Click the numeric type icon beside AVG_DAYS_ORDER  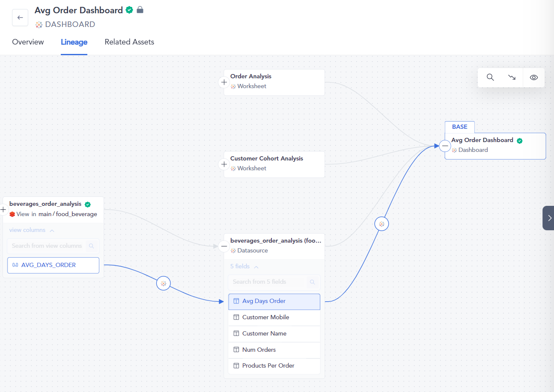point(16,265)
